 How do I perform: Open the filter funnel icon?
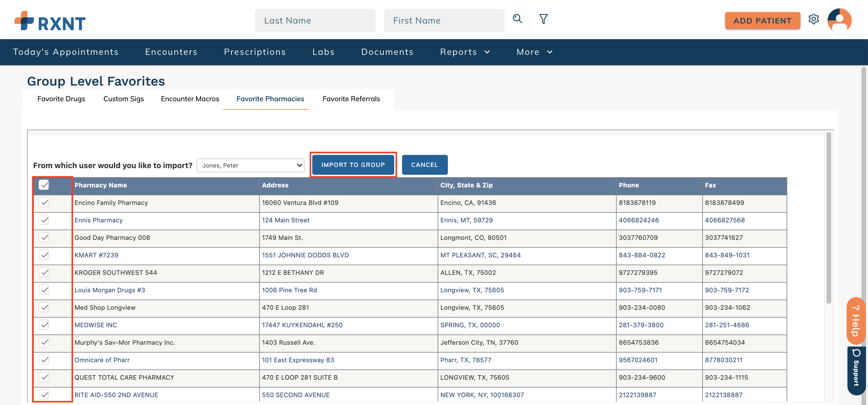tap(543, 19)
